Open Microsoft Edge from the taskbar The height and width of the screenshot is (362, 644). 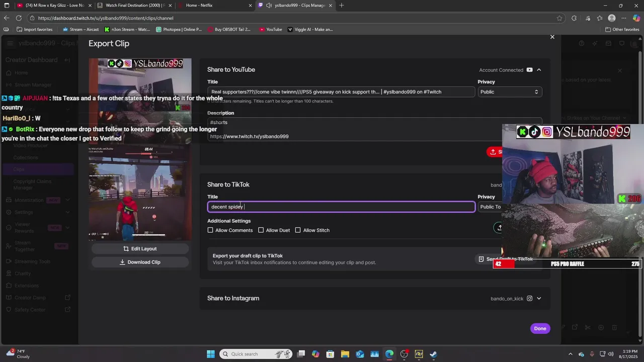coord(389,354)
